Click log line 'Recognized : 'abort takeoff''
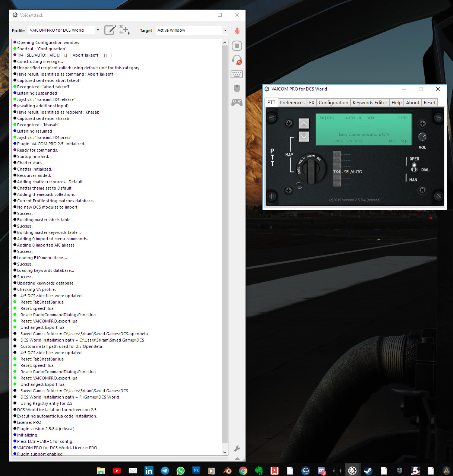Screen dimensions: 453x476 pyautogui.click(x=44, y=87)
